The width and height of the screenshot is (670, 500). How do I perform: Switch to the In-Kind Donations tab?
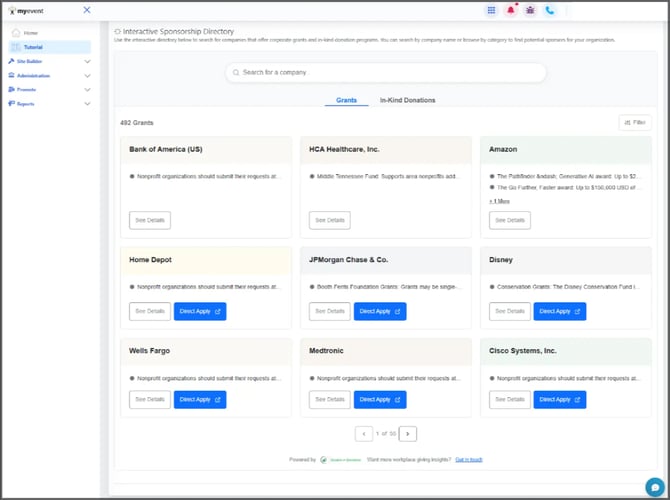pyautogui.click(x=407, y=100)
